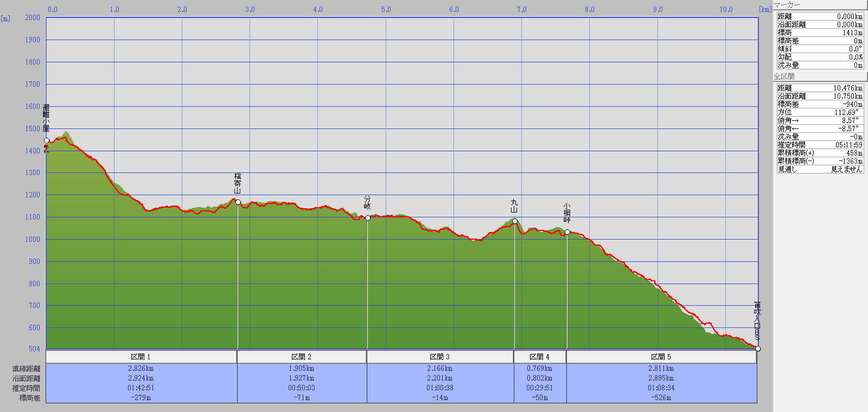The height and width of the screenshot is (412, 868).
Task: Click 区間 5 elevation difference -526m cell
Action: (661, 398)
